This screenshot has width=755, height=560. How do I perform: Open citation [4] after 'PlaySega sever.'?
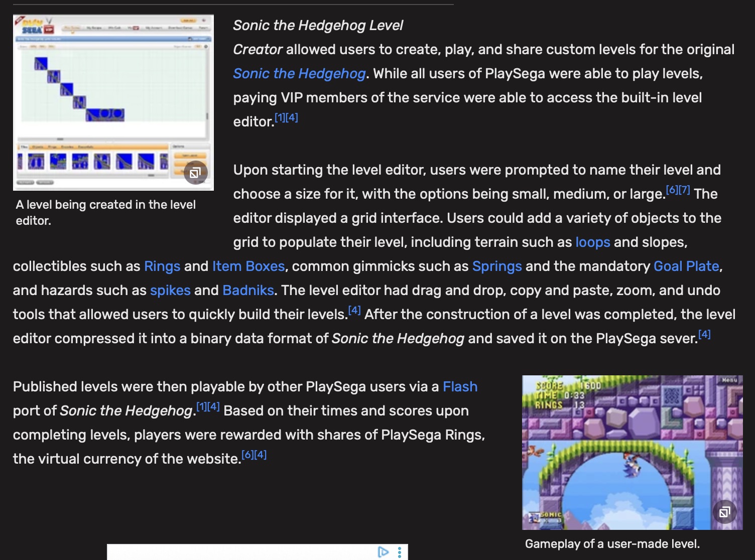(704, 334)
